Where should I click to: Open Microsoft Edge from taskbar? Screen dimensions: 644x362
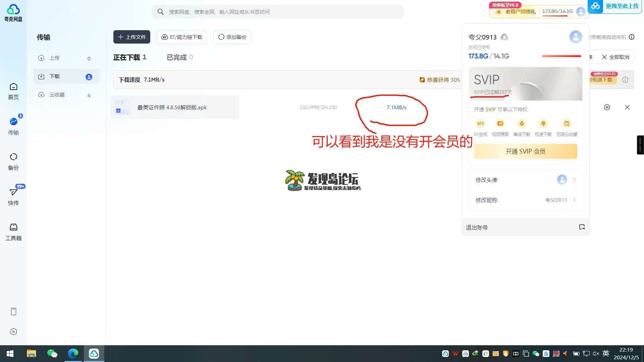point(73,354)
